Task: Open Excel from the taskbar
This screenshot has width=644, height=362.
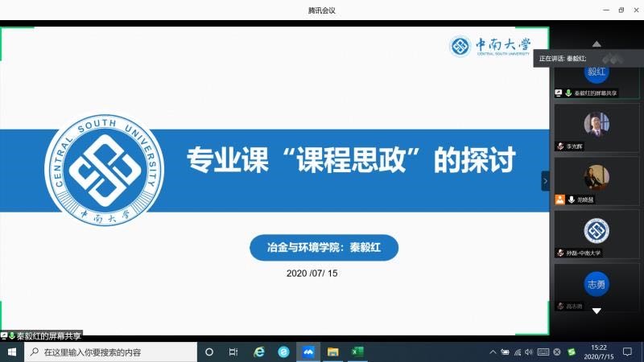Action: click(357, 352)
